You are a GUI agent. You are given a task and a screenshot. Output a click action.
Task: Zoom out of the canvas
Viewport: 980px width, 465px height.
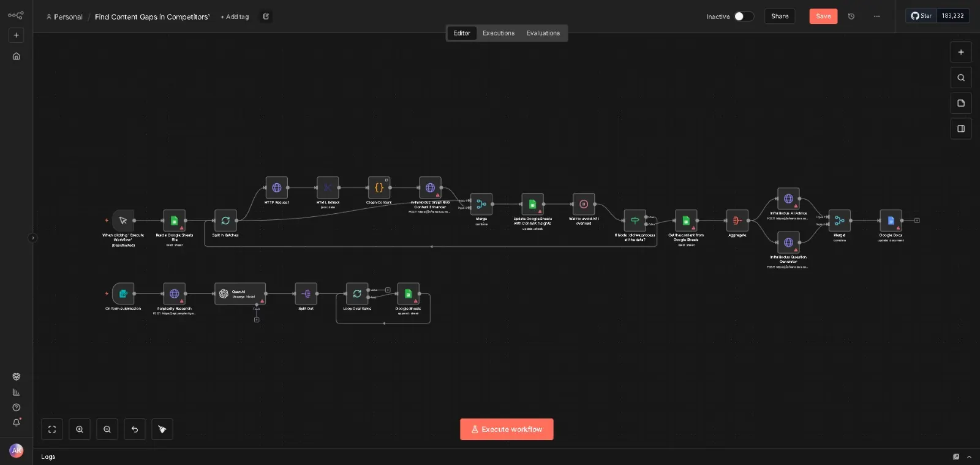107,429
